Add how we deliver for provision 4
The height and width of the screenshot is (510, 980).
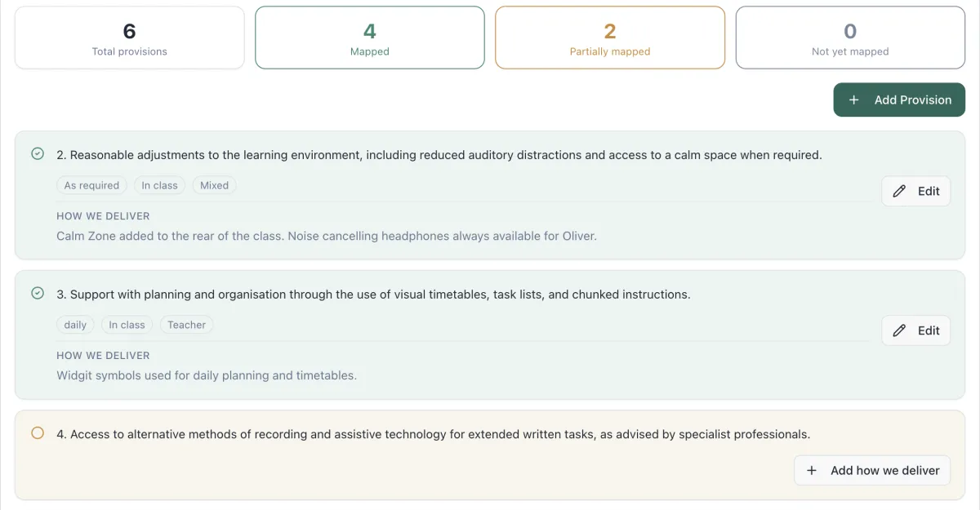(x=872, y=470)
